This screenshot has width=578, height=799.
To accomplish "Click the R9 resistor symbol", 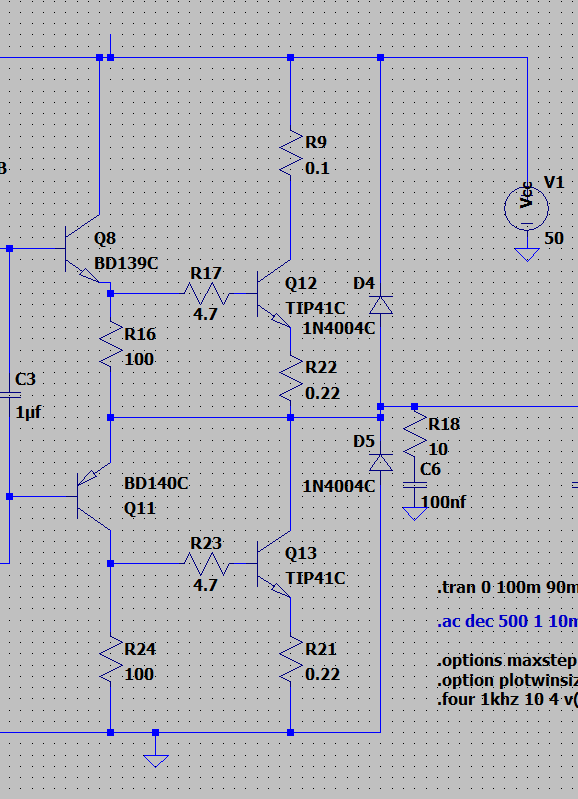I will 291,153.
